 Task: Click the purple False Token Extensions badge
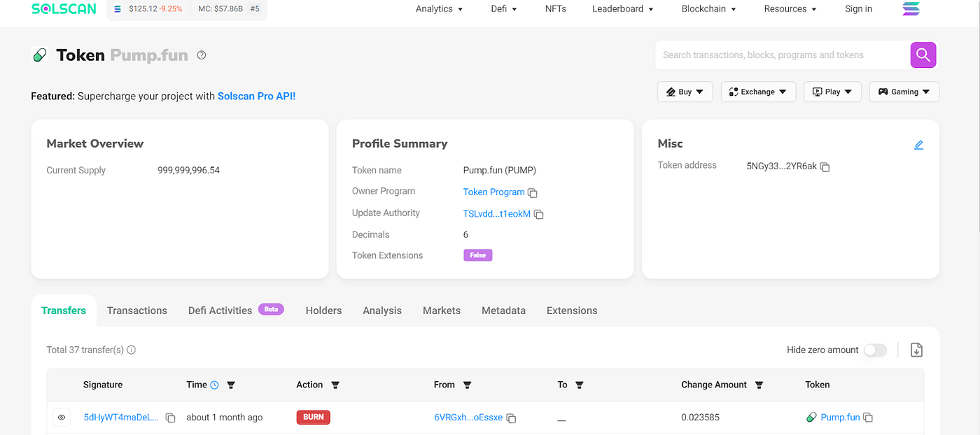(x=478, y=255)
